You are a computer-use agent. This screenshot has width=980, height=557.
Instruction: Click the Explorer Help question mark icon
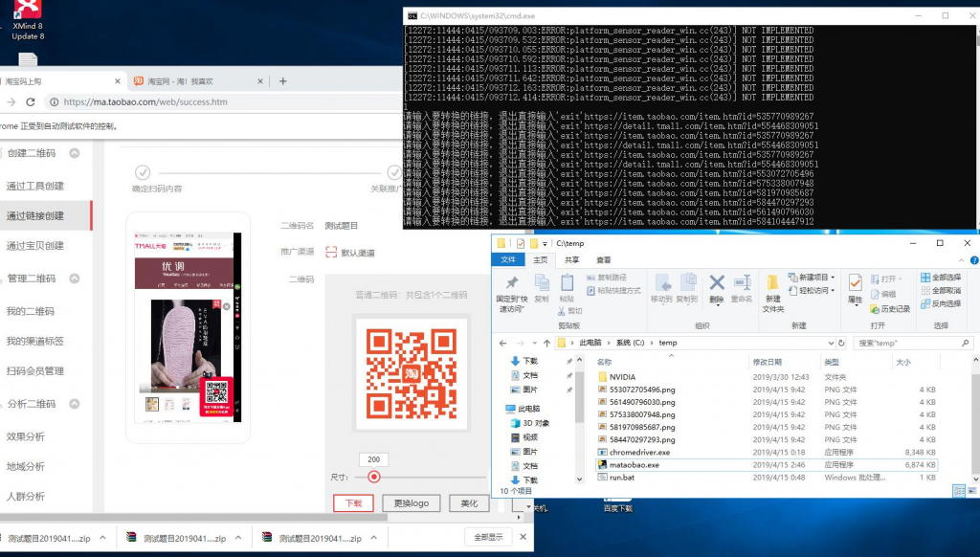973,260
